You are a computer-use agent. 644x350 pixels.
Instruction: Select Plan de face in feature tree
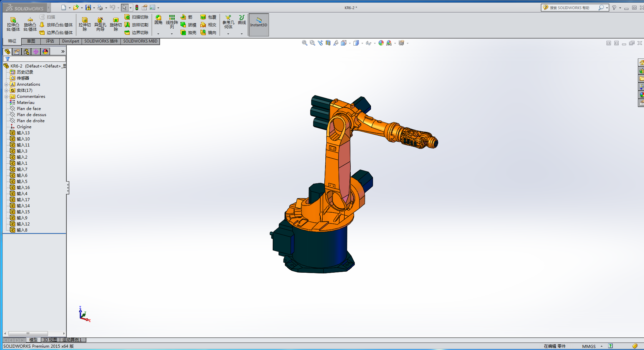click(x=29, y=109)
